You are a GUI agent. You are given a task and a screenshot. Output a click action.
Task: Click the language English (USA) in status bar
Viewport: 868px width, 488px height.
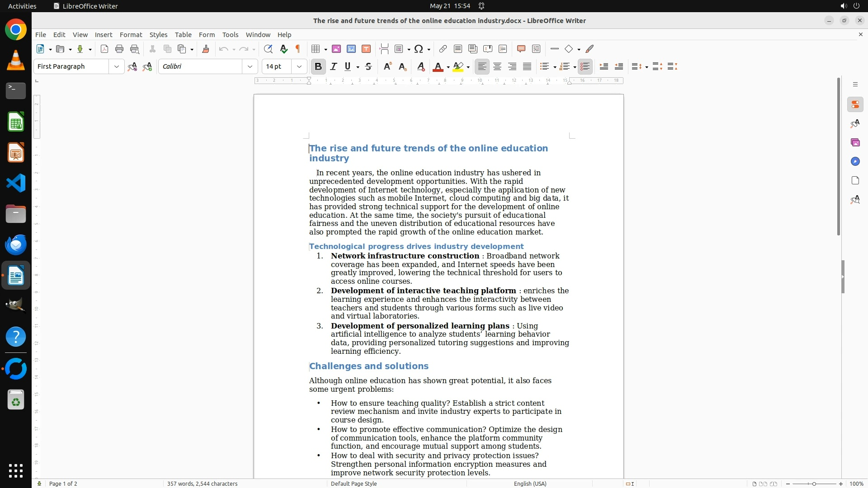coord(530,483)
